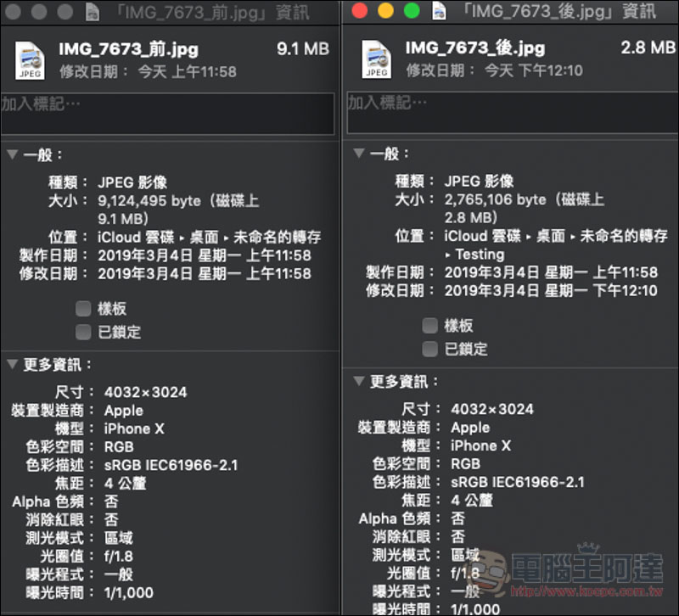679x616 pixels.
Task: Enable 樣板 checkbox in IMG_7673_前.jpg window
Action: coord(83,309)
